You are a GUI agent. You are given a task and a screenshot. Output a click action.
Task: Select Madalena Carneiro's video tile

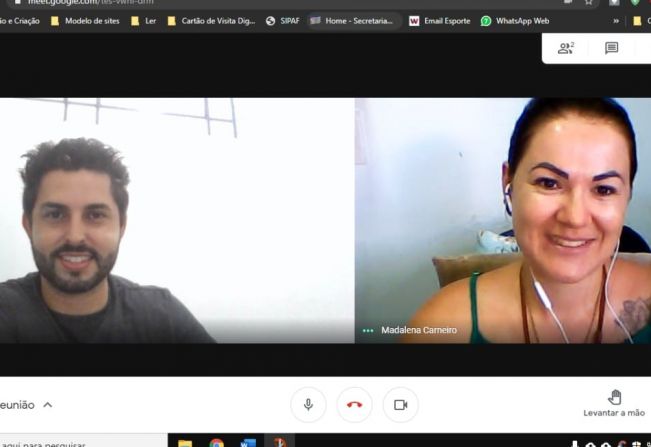click(x=503, y=220)
